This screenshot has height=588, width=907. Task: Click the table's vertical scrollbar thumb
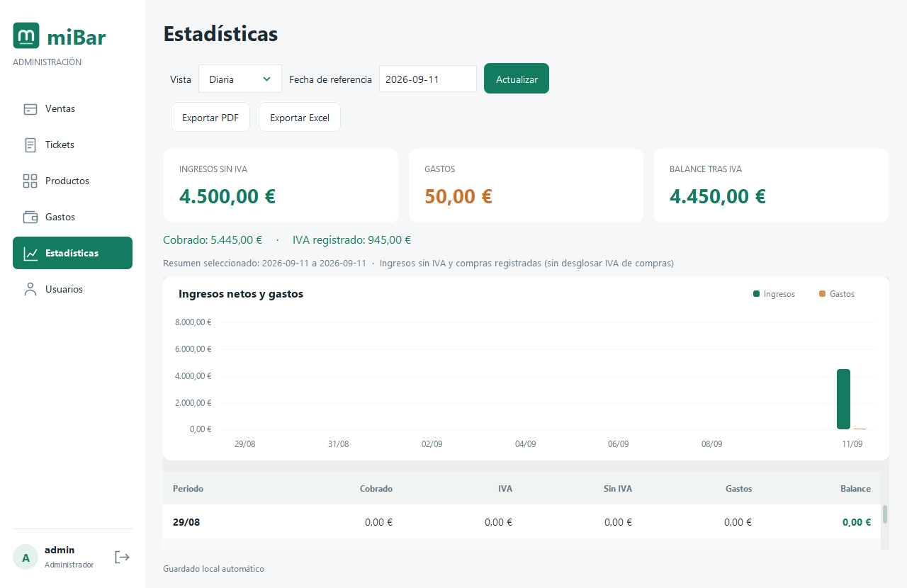[x=885, y=514]
